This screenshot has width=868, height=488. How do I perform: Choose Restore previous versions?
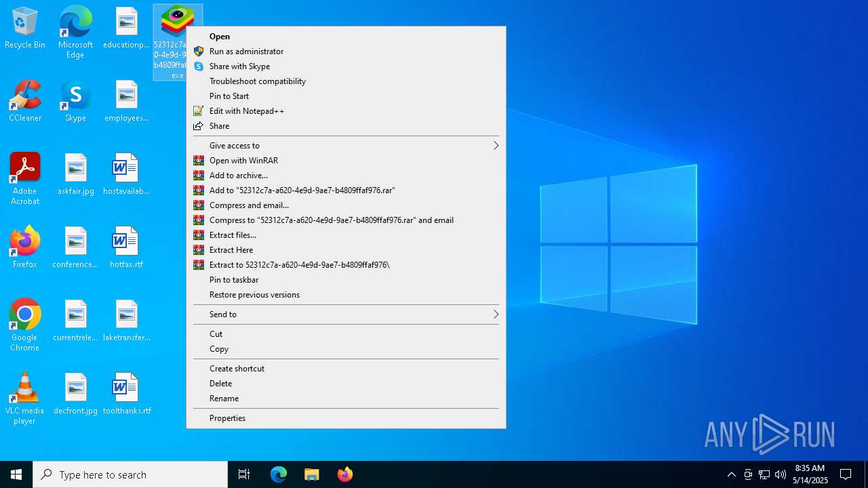346,295
